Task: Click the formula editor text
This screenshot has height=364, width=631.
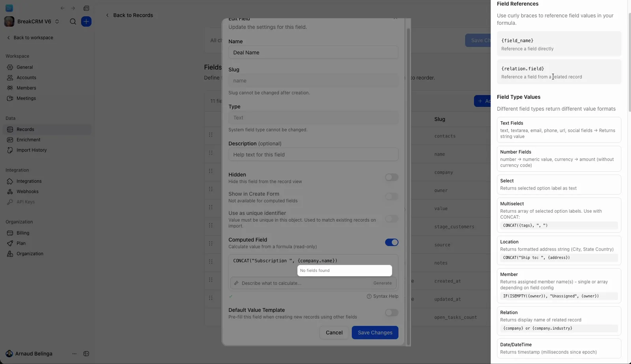Action: pos(285,261)
